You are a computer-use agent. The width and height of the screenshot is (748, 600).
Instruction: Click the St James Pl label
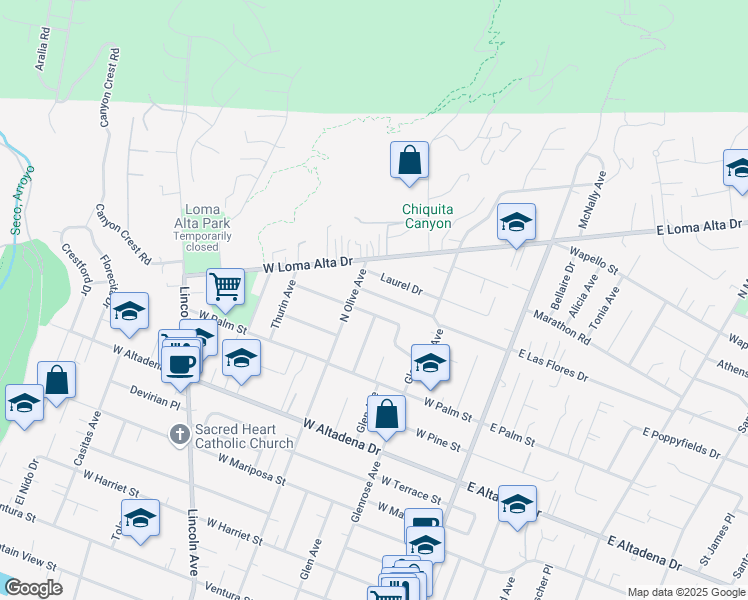(x=716, y=539)
